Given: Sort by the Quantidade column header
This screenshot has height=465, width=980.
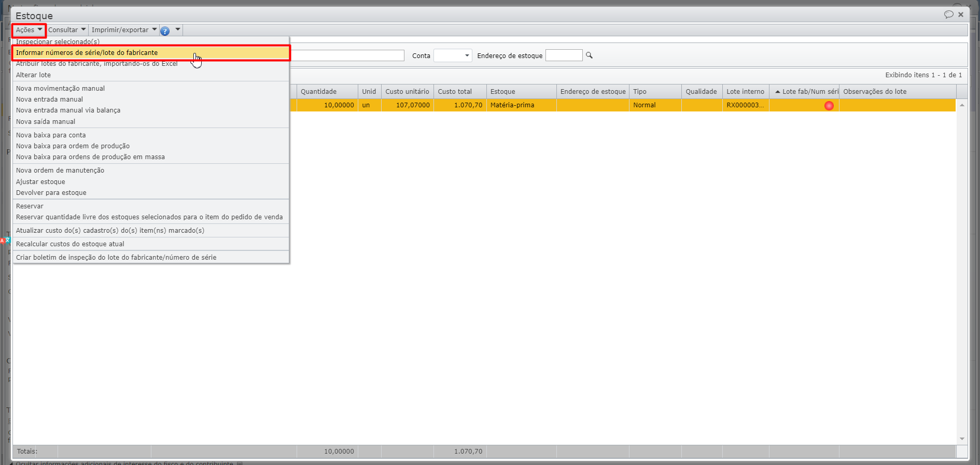Looking at the screenshot, I should [327, 92].
